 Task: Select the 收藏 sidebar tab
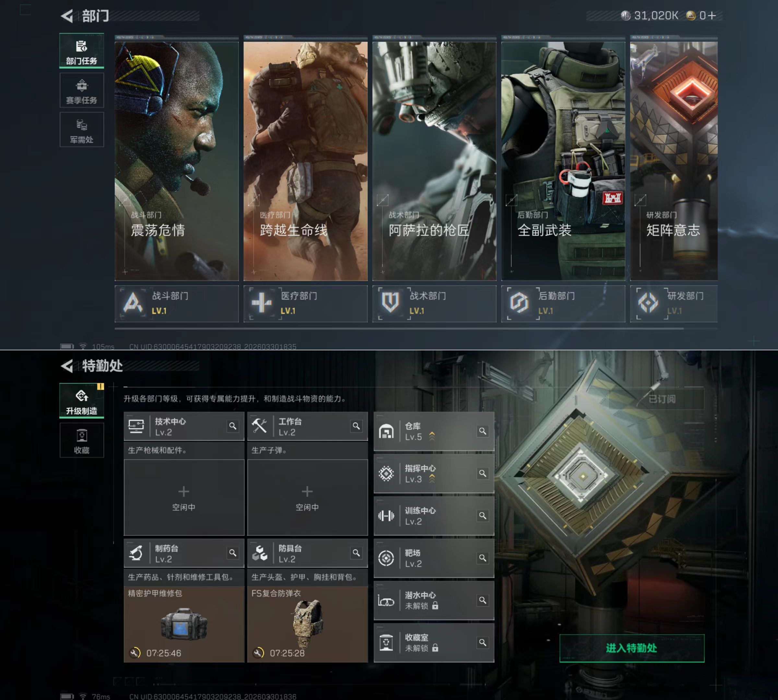click(82, 440)
